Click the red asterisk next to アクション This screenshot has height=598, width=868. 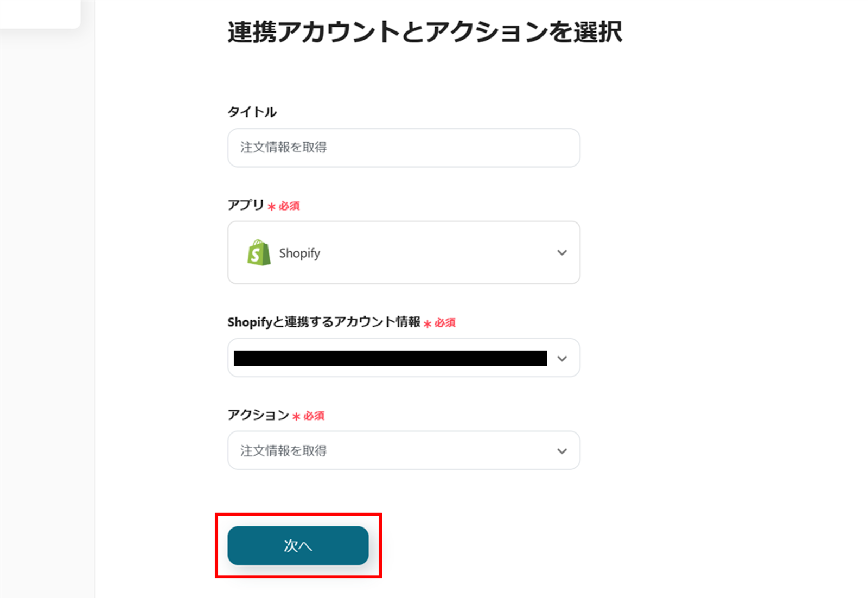point(296,417)
